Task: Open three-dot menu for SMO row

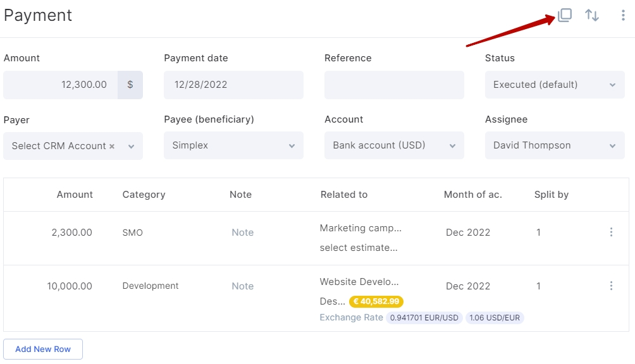Action: tap(611, 232)
